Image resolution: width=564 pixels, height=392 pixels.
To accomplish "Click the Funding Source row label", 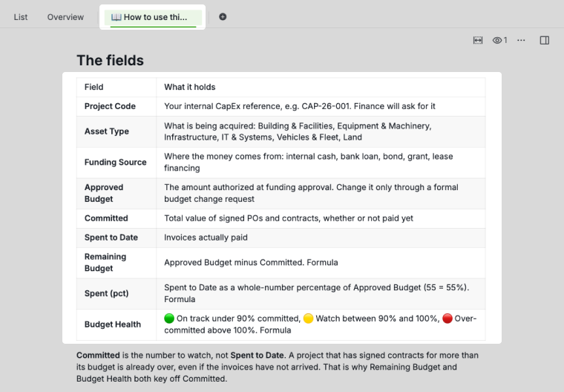I will pos(116,163).
